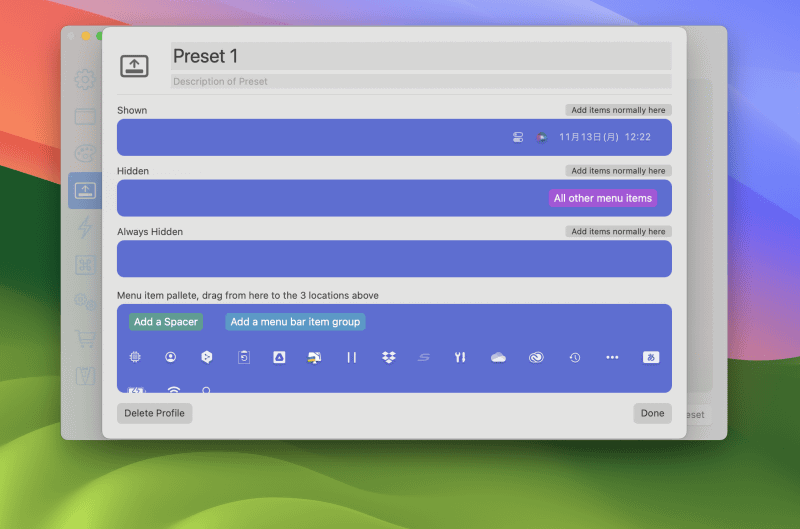The image size is (800, 529).
Task: Open the Appearance palette tab in sidebar
Action: tap(85, 154)
